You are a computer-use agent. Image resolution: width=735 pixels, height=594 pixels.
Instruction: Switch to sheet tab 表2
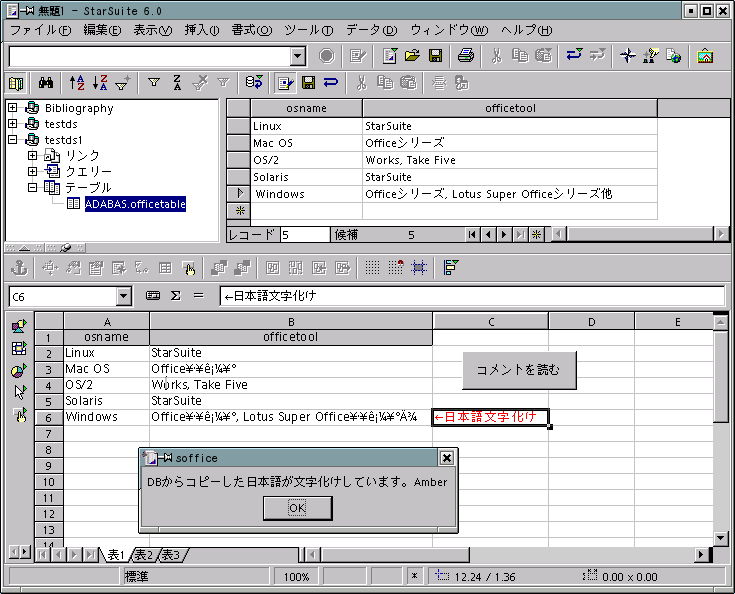point(143,555)
